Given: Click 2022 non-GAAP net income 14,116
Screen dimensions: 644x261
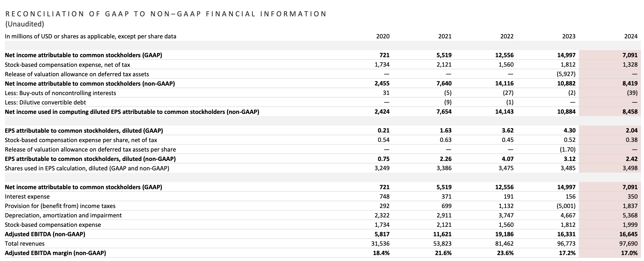Looking at the screenshot, I should (504, 83).
